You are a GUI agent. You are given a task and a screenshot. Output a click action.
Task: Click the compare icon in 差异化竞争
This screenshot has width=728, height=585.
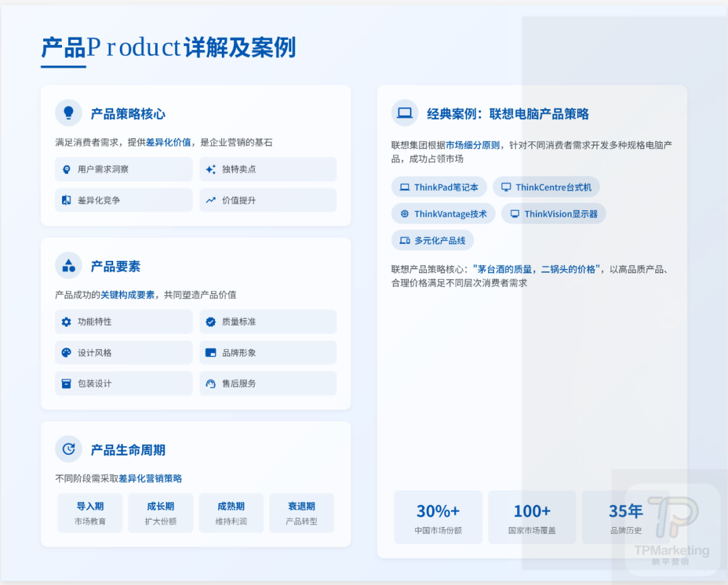pyautogui.click(x=66, y=200)
